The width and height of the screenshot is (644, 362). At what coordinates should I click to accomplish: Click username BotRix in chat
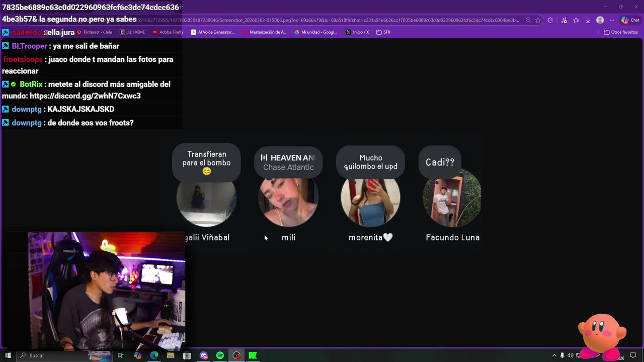click(31, 84)
